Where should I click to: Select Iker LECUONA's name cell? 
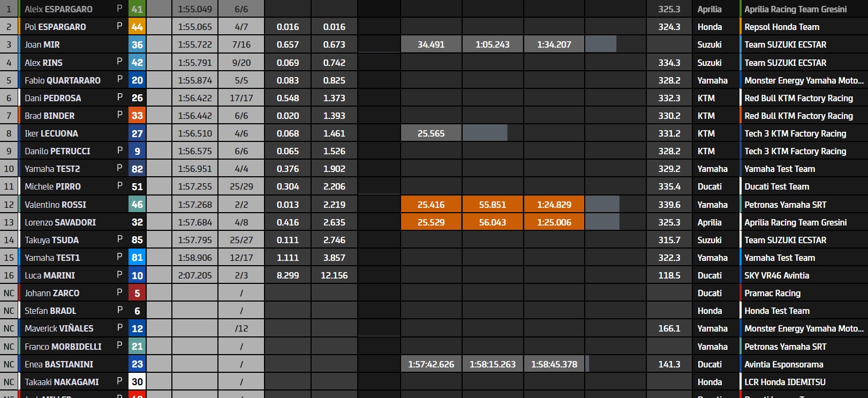point(51,133)
